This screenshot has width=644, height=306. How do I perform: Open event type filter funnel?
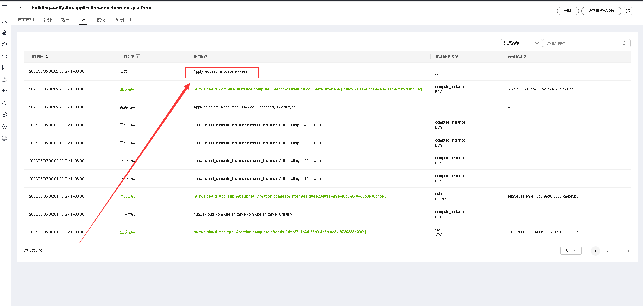(138, 56)
